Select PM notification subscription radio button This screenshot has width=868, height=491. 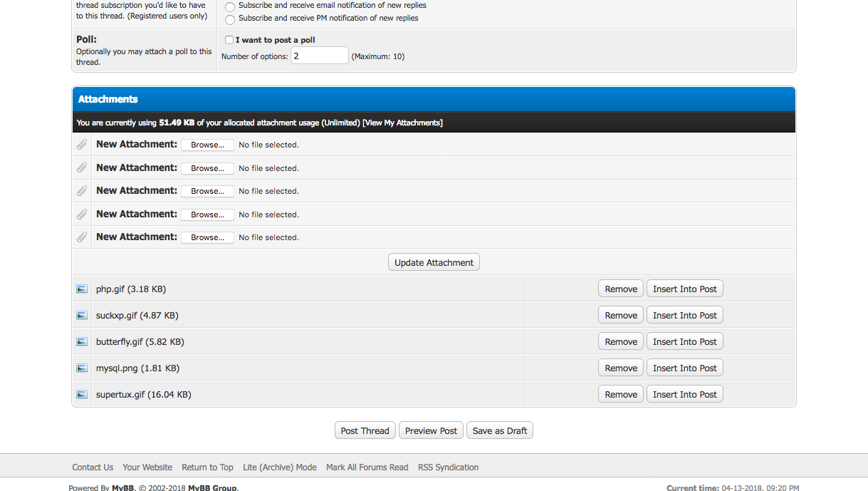[230, 19]
